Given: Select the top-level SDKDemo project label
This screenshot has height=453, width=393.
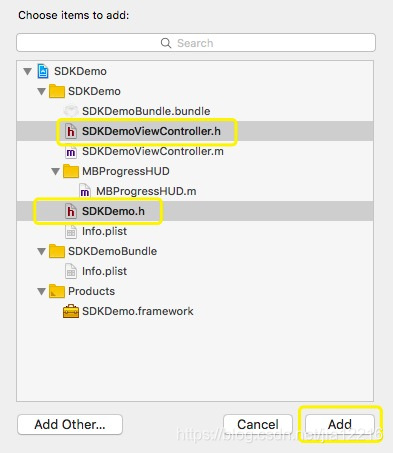Looking at the screenshot, I should point(80,71).
